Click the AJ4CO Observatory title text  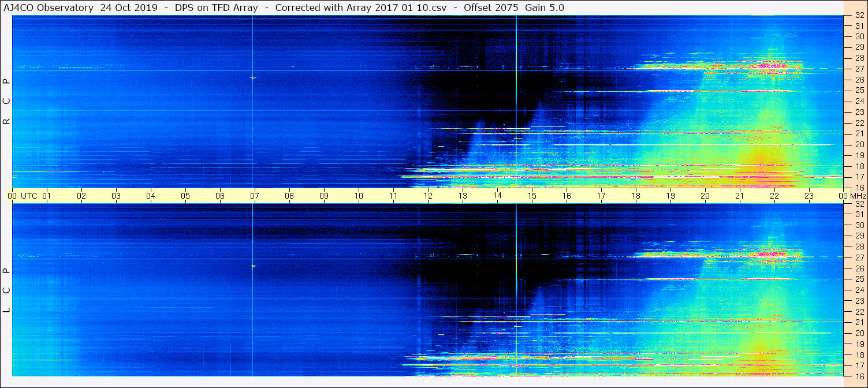point(49,8)
